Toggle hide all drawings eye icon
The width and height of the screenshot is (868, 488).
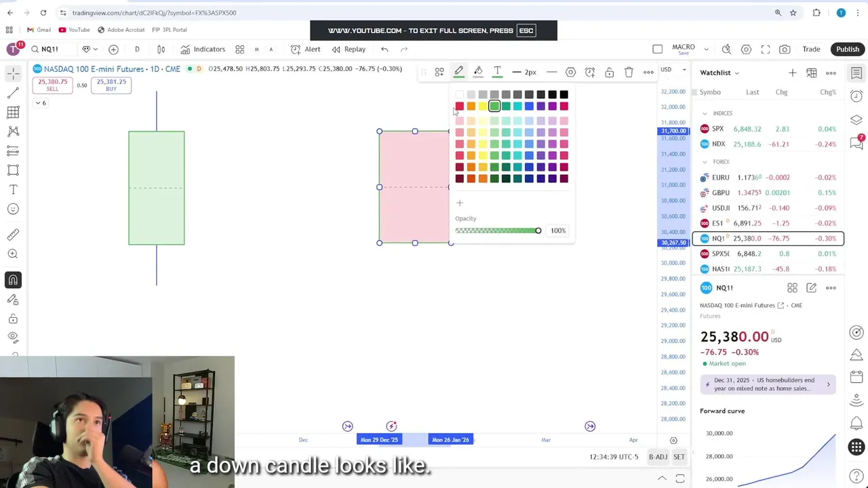pos(13,337)
